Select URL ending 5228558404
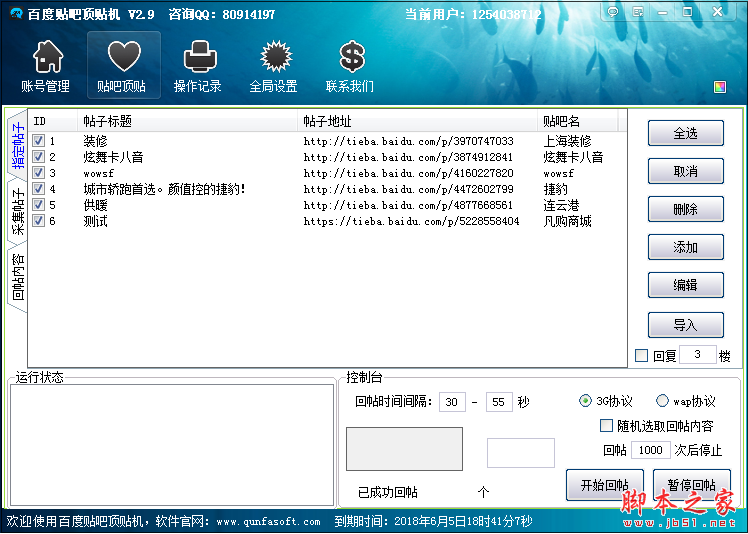This screenshot has width=748, height=534. click(411, 221)
